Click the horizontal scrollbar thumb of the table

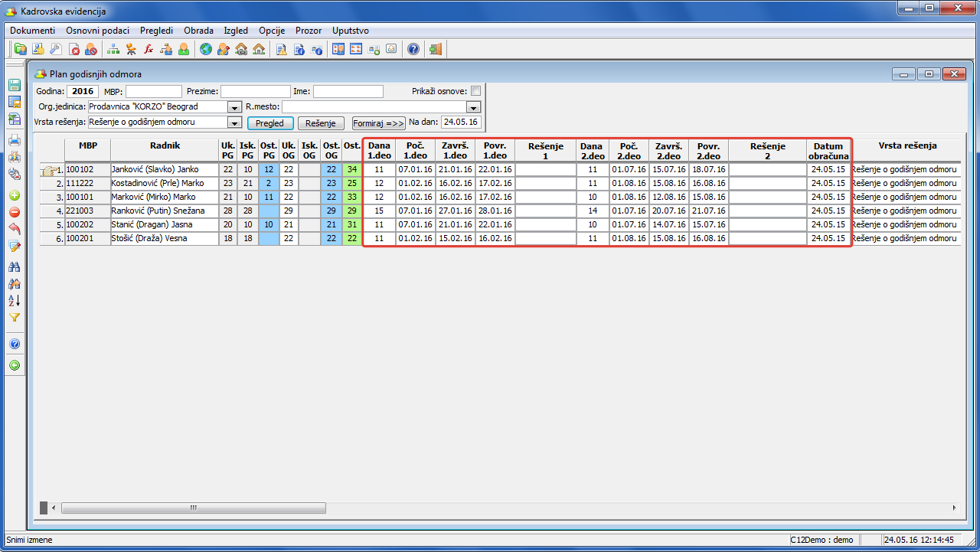[194, 508]
